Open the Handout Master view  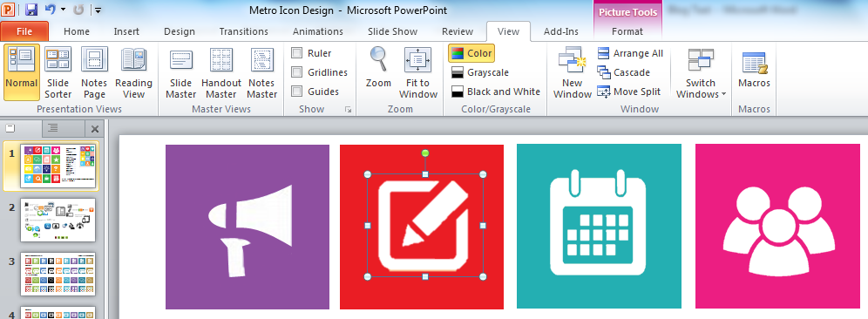coord(220,72)
